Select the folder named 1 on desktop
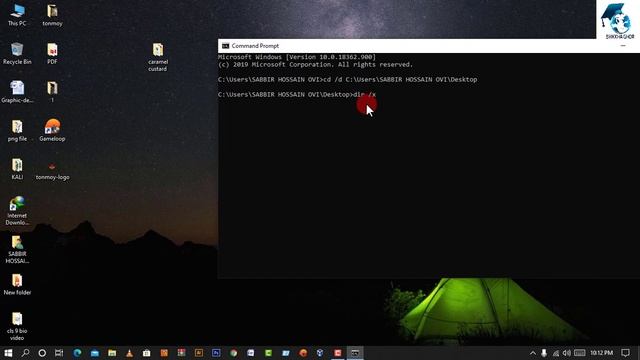Image resolution: width=640 pixels, height=360 pixels. click(52, 92)
